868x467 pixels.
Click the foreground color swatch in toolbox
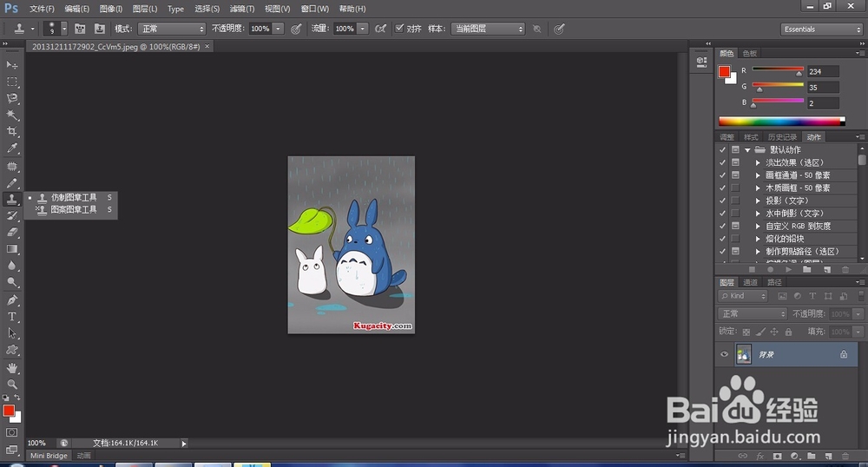[9, 411]
